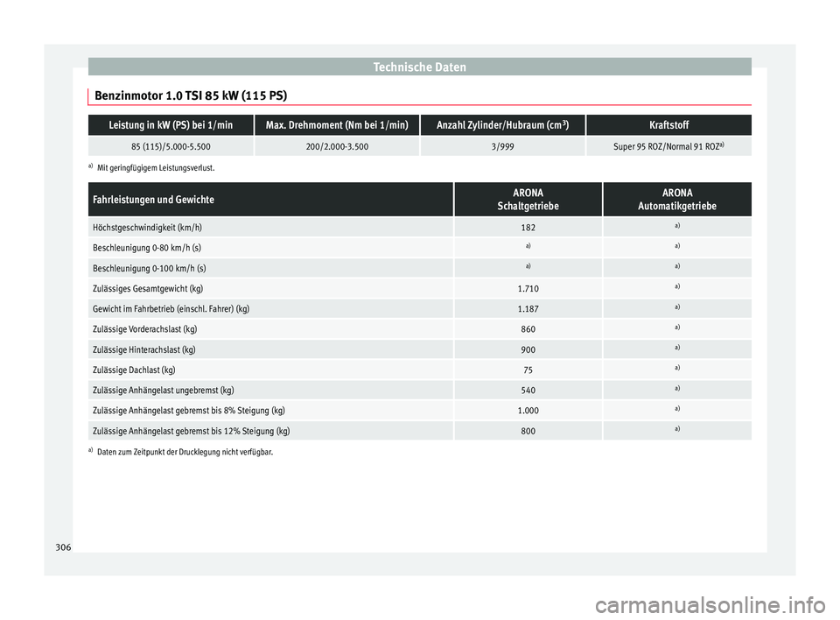
Task: Click fuel cell "Super 95 ROZ/Normal 91 ROZ"
Action: (x=669, y=146)
